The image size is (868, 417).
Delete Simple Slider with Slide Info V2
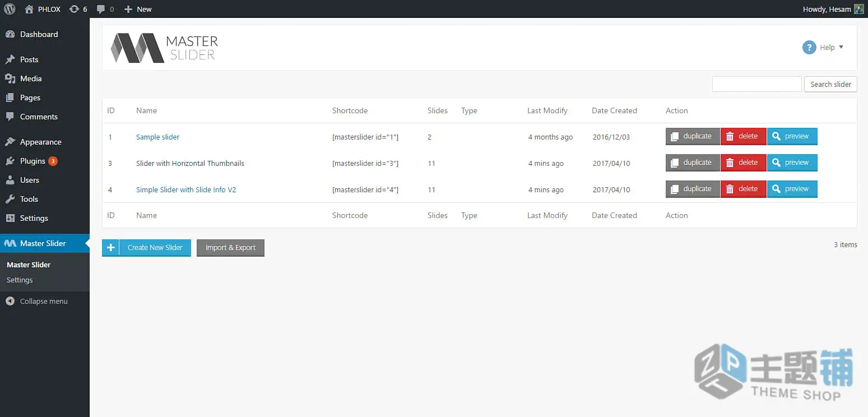743,189
